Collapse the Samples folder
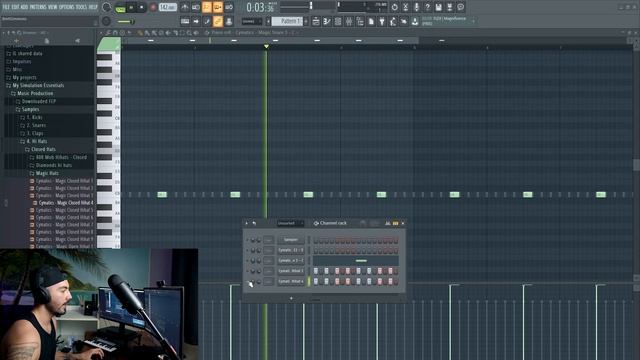The height and width of the screenshot is (360, 640). tap(30, 109)
